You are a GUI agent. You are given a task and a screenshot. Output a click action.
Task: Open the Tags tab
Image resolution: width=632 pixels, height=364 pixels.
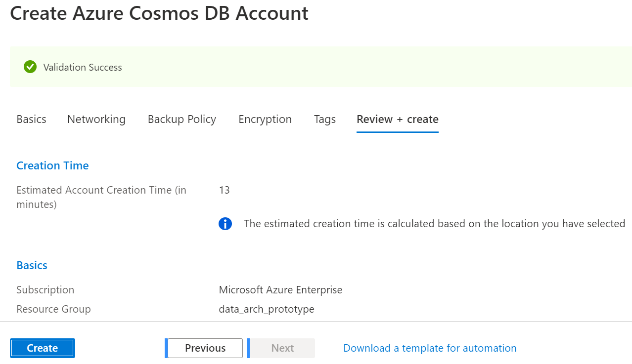tap(325, 119)
